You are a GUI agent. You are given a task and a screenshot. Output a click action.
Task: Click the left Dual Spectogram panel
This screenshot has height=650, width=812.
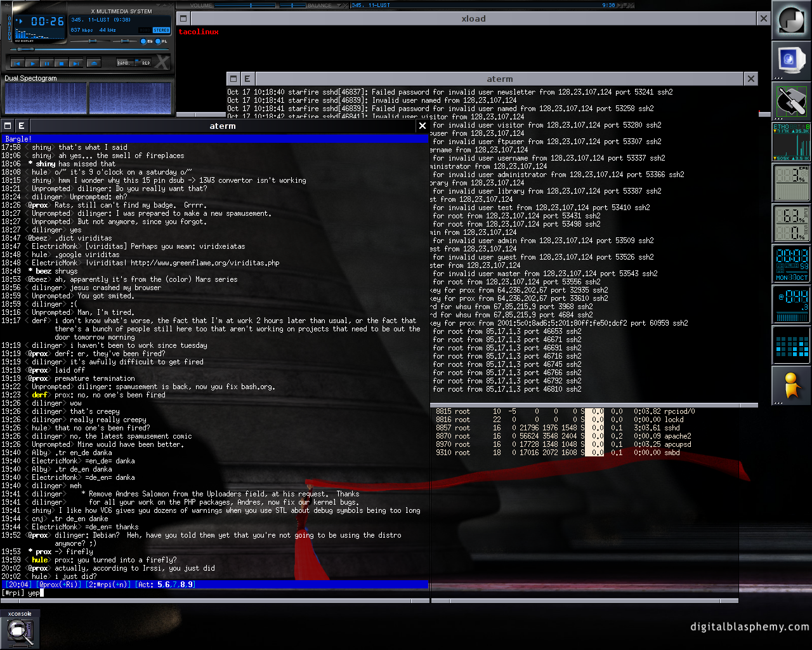pos(46,98)
